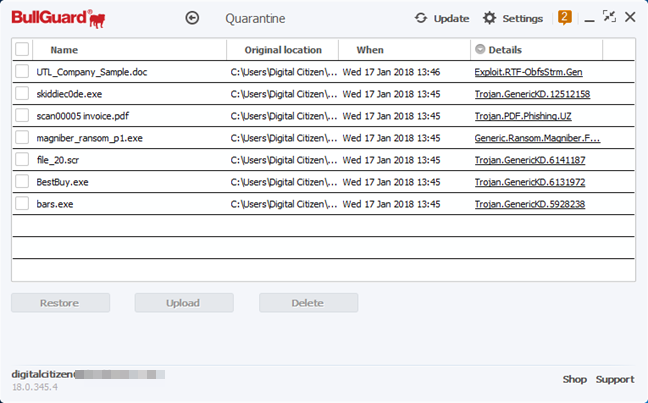This screenshot has width=648, height=403.
Task: Open the orange notifications badge
Action: pos(565,17)
